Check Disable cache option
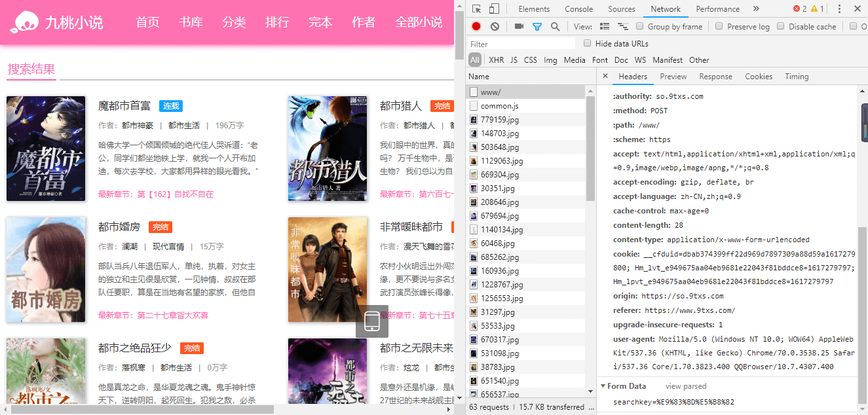The height and width of the screenshot is (415, 868). coord(781,27)
